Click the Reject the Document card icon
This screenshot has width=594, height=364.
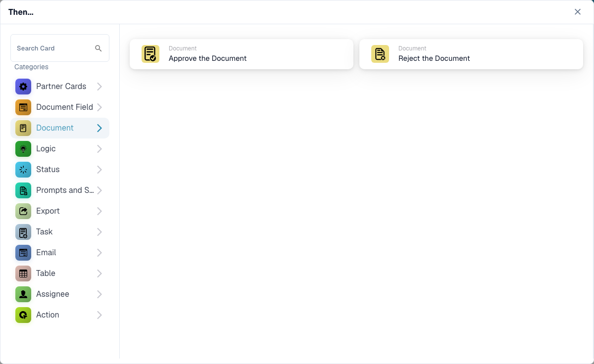[380, 54]
